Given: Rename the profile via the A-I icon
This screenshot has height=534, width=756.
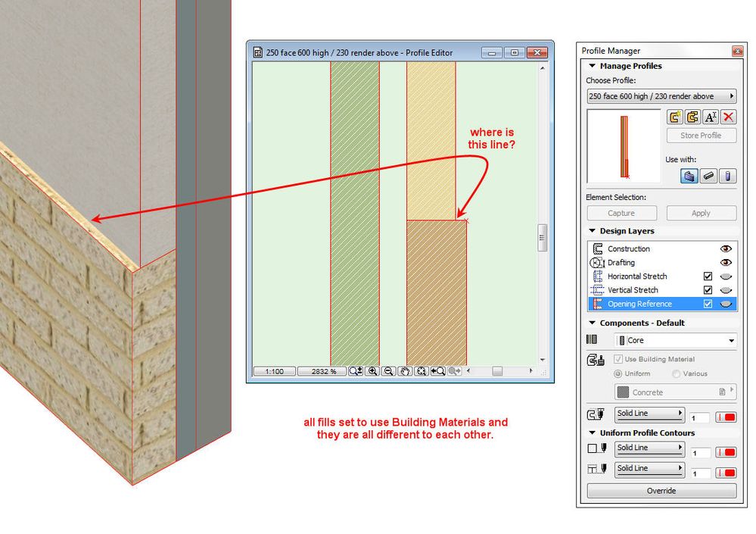Looking at the screenshot, I should 710,117.
